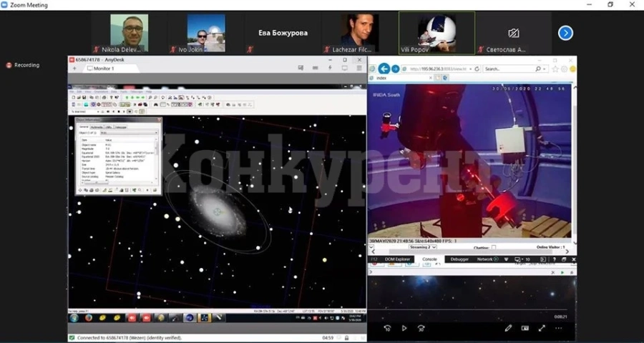Image resolution: width=644 pixels, height=343 pixels.
Task: Click the padlock icon in the AnyDesk status bar
Action: [347, 338]
